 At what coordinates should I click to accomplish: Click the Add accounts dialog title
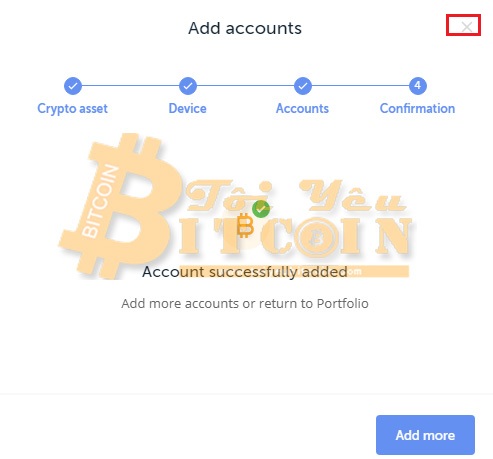pos(245,28)
